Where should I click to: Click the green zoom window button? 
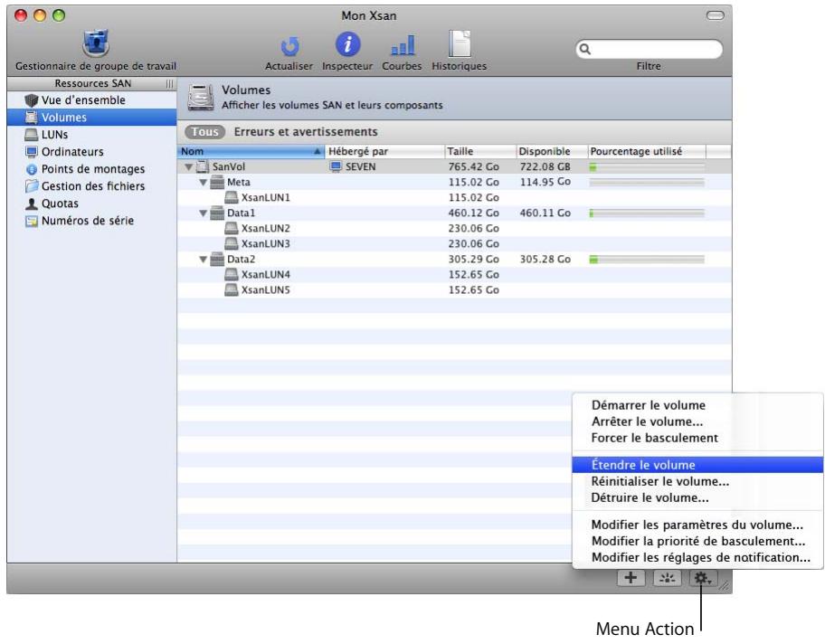(x=59, y=15)
